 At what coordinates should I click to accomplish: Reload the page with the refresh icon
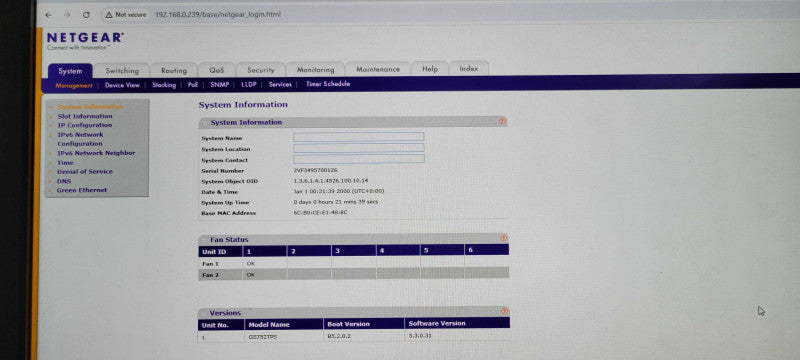[x=86, y=15]
